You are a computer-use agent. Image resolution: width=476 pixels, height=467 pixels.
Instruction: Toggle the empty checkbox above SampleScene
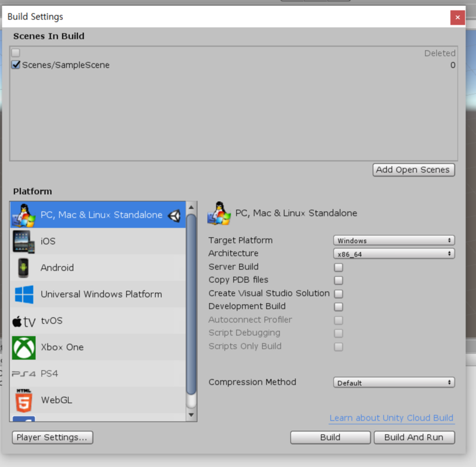pyautogui.click(x=16, y=53)
